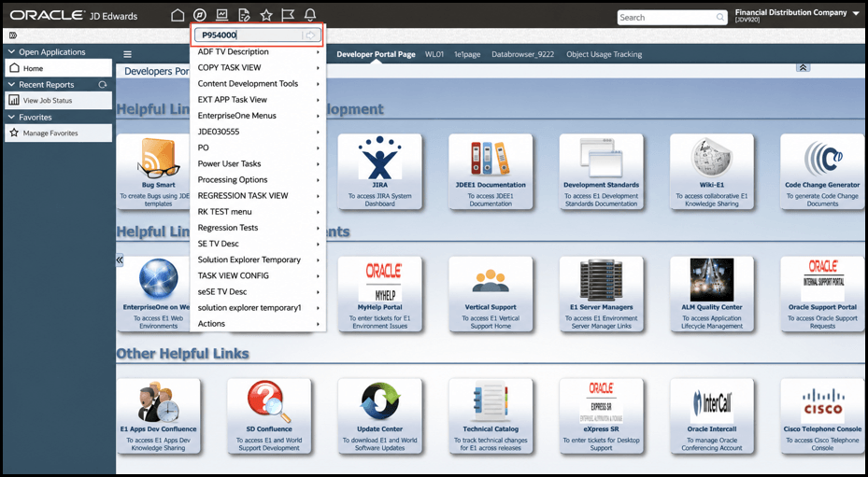
Task: Expand the COPY TASK VIEW submenu
Action: [x=258, y=67]
